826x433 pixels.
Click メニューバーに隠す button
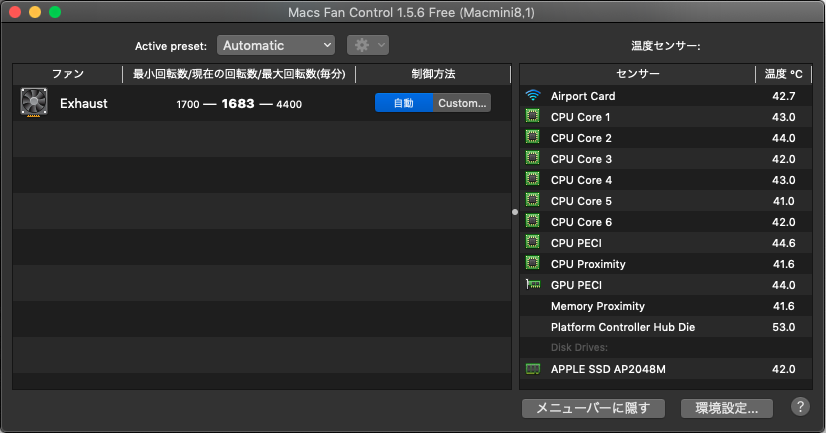[x=593, y=408]
